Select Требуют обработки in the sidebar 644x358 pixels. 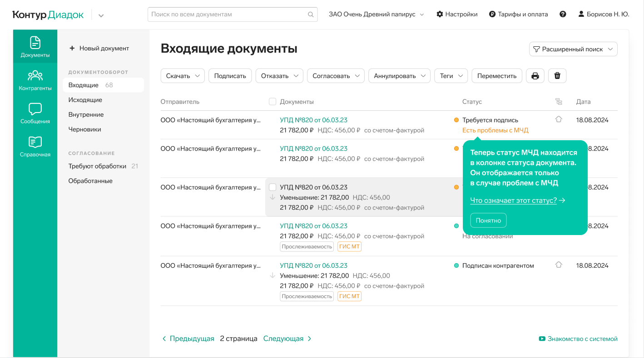[97, 166]
